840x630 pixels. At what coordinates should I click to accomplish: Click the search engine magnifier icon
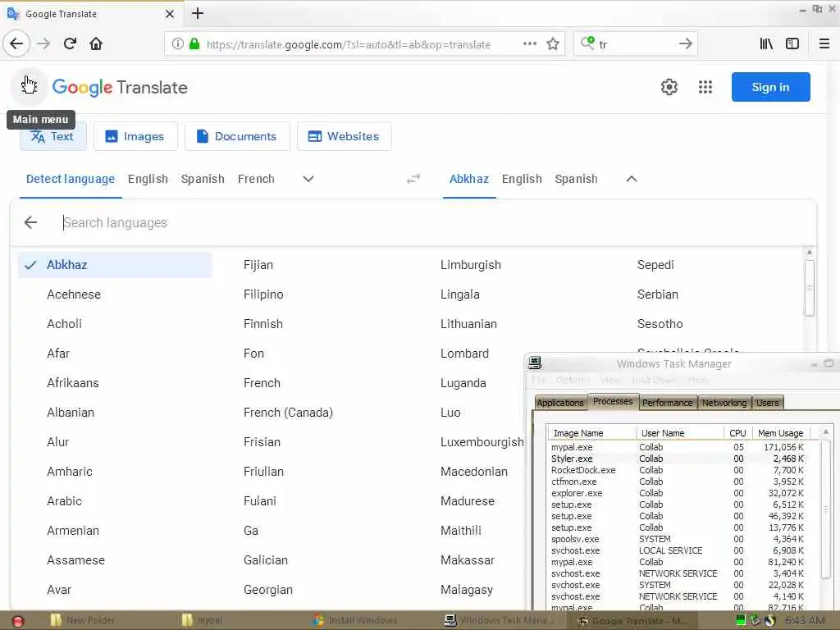click(587, 43)
